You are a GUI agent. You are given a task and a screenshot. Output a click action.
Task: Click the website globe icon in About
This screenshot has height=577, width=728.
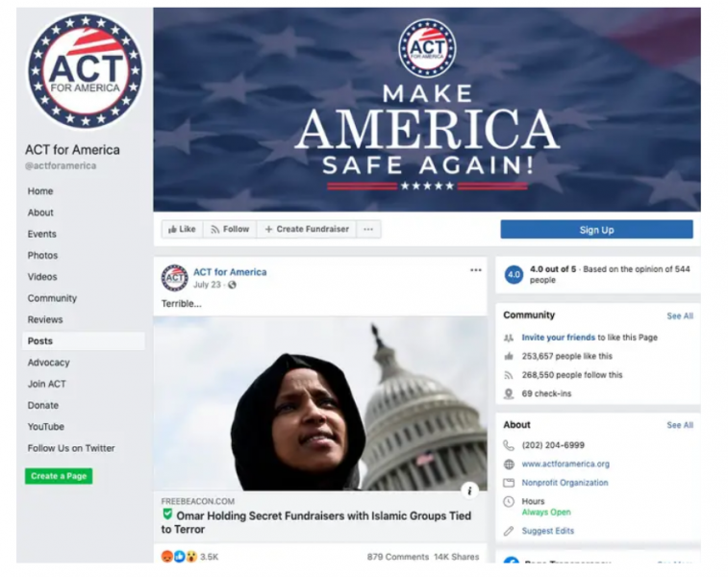(x=509, y=464)
